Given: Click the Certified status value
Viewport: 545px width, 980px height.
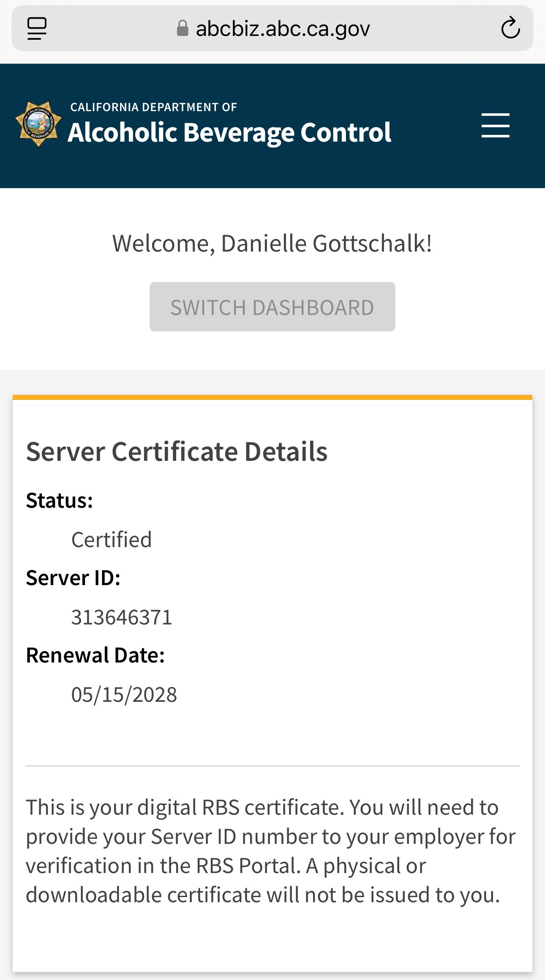Looking at the screenshot, I should click(112, 540).
